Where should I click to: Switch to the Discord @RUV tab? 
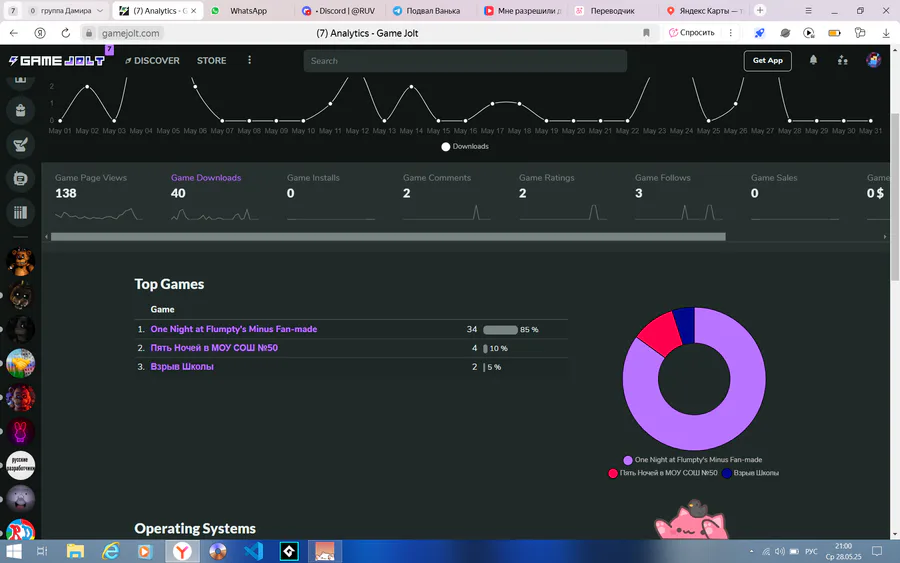coord(339,11)
